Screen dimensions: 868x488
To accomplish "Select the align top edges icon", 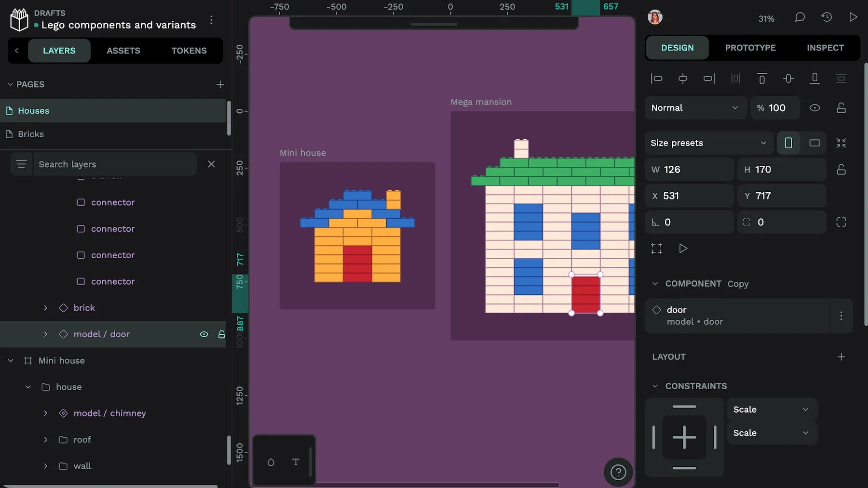I will (x=762, y=78).
